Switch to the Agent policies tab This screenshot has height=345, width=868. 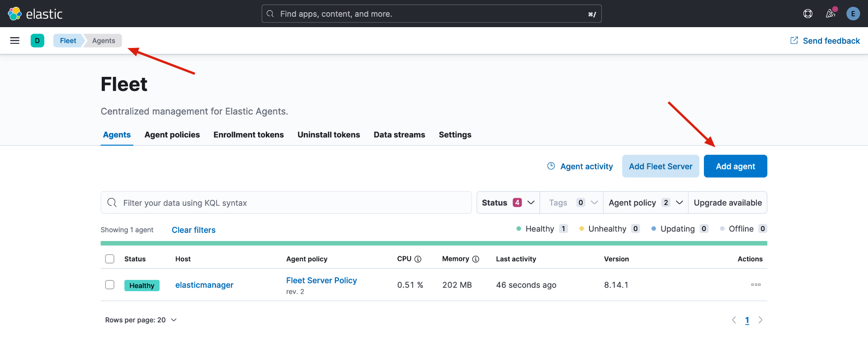(x=172, y=135)
